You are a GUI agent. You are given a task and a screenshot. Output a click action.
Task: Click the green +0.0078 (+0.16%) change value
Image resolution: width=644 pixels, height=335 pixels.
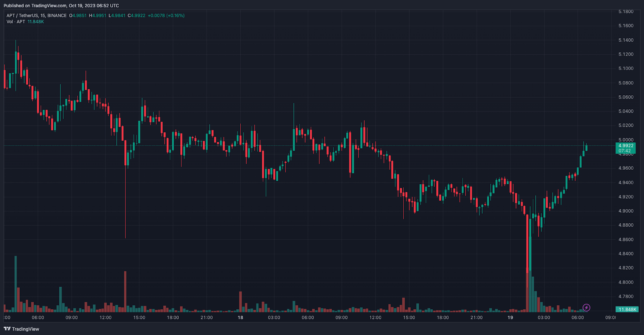[x=166, y=16]
